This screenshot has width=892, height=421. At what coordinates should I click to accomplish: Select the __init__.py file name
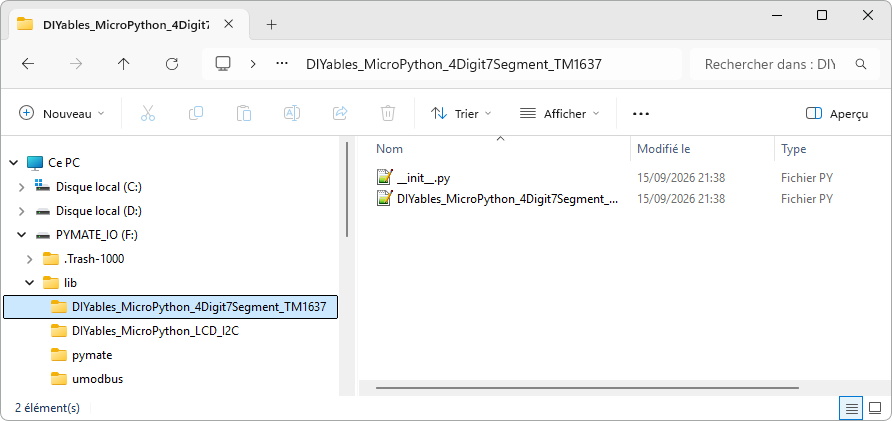tap(423, 178)
